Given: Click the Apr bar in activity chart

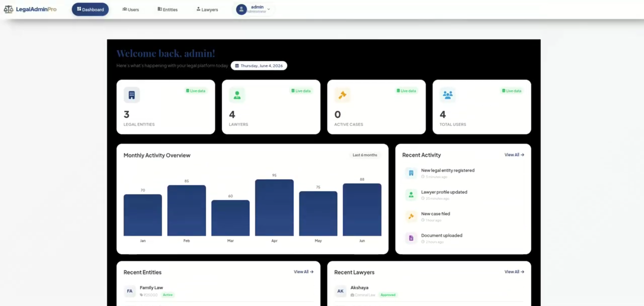Looking at the screenshot, I should pyautogui.click(x=274, y=207).
